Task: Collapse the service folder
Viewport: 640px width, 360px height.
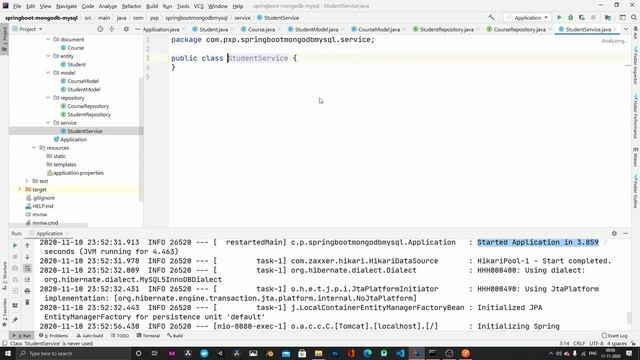Action: click(48, 122)
